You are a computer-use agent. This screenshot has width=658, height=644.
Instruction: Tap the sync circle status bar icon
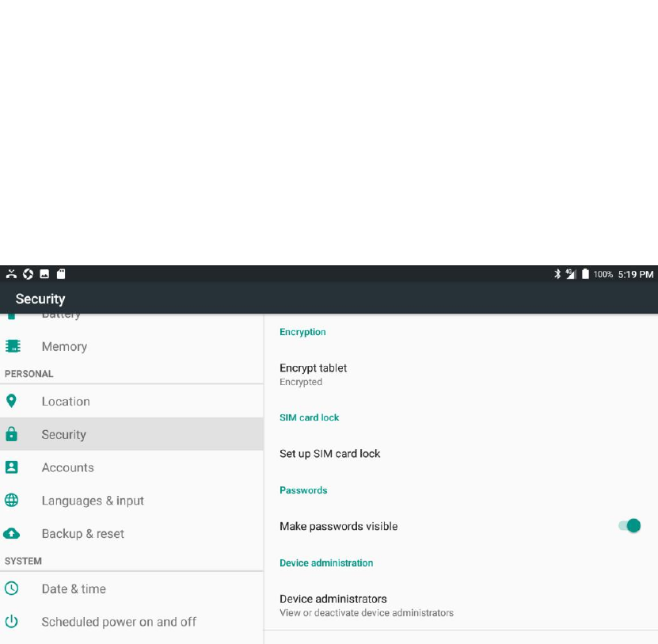click(29, 274)
